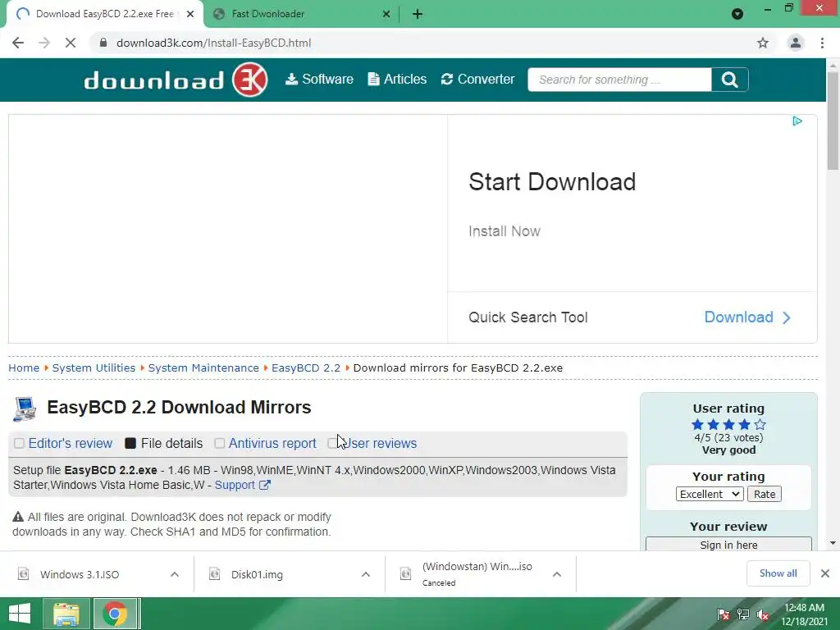
Task: Click the scrollbar down arrow
Action: pos(833,543)
